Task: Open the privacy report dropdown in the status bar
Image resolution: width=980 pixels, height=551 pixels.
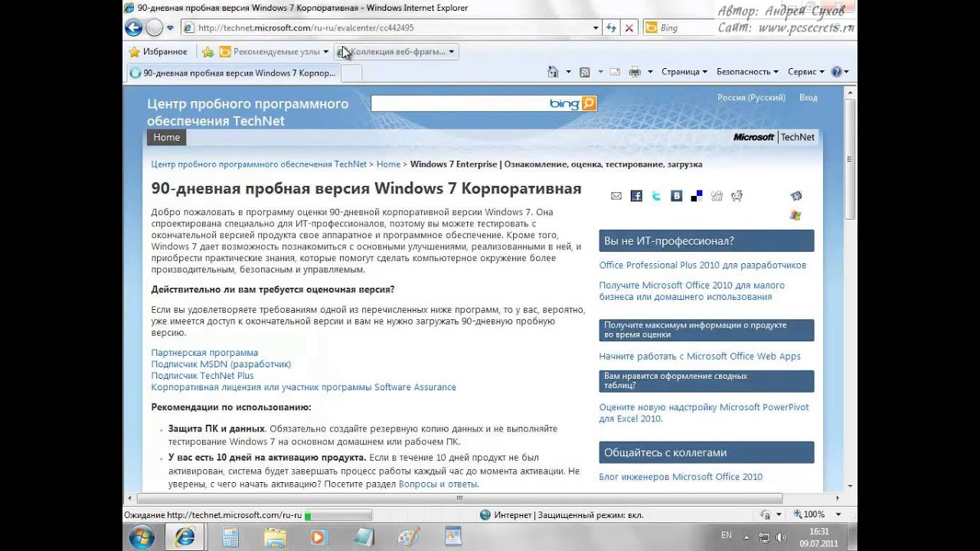Action: (778, 515)
